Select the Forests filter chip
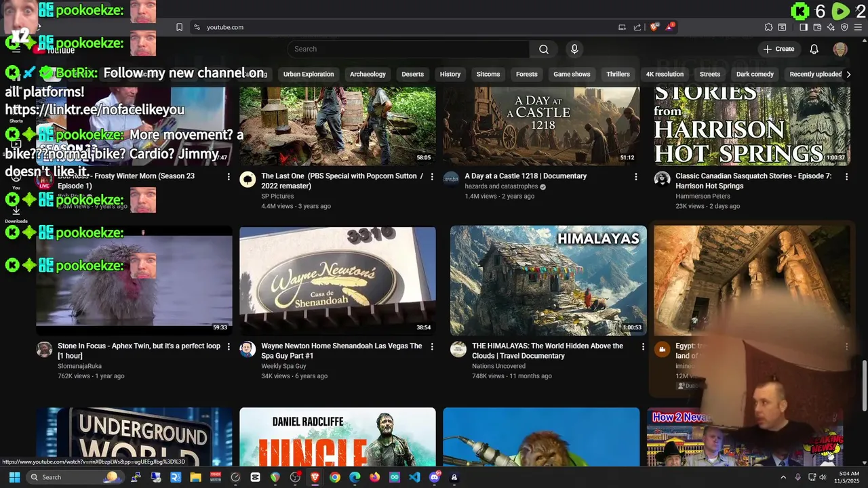868x488 pixels. (x=526, y=74)
